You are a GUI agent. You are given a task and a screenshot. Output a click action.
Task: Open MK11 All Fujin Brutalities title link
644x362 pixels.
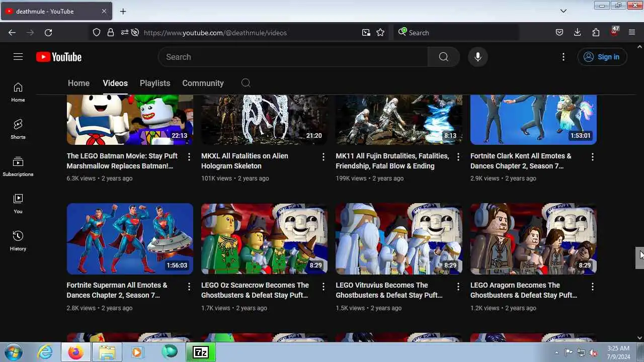[x=392, y=161]
